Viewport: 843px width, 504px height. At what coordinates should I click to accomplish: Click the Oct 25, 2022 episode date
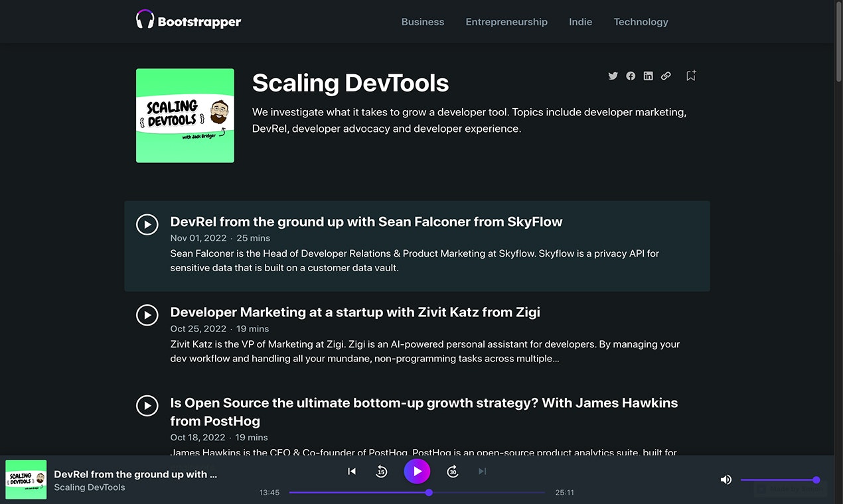(198, 329)
